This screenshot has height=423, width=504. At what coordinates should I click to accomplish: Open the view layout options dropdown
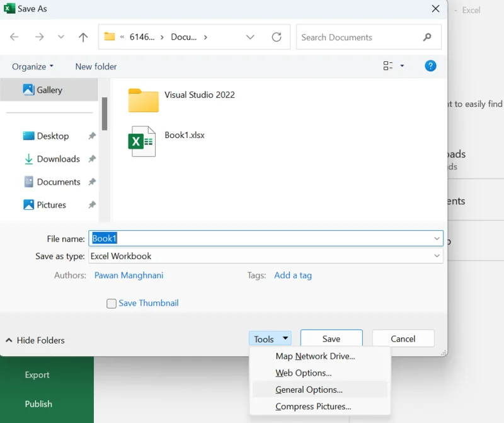(402, 66)
